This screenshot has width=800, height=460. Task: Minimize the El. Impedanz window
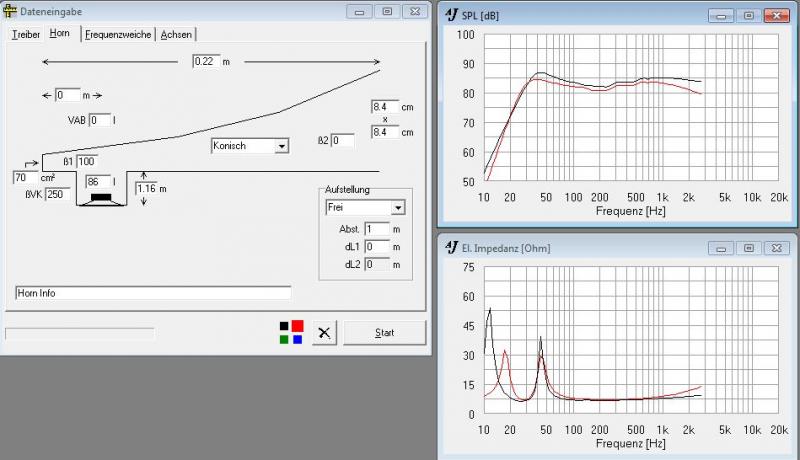(x=721, y=248)
